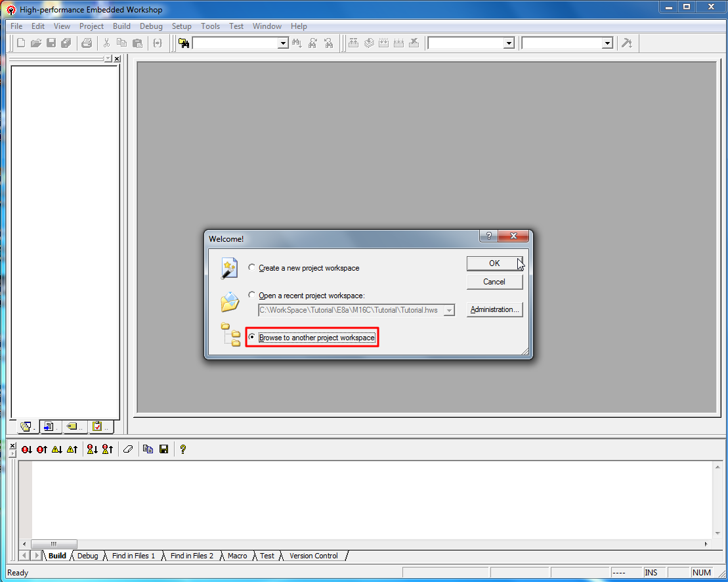Click output window horizontal scrollbar thumb
This screenshot has width=728, height=582.
tap(54, 544)
